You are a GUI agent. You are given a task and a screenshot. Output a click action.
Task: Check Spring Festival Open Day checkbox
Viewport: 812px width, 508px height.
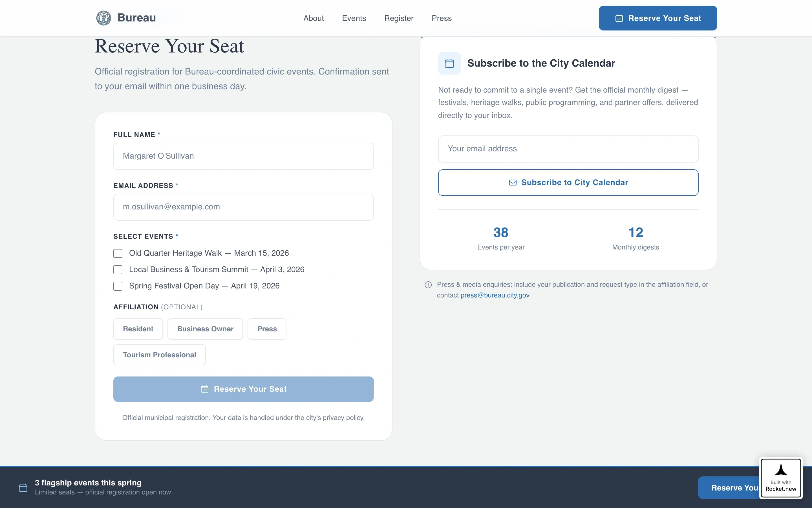(118, 286)
